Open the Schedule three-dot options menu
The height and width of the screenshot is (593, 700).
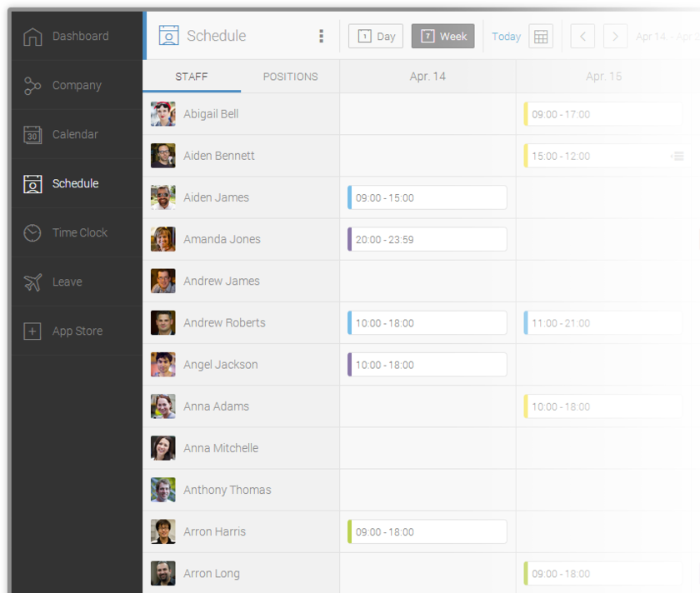pyautogui.click(x=322, y=36)
